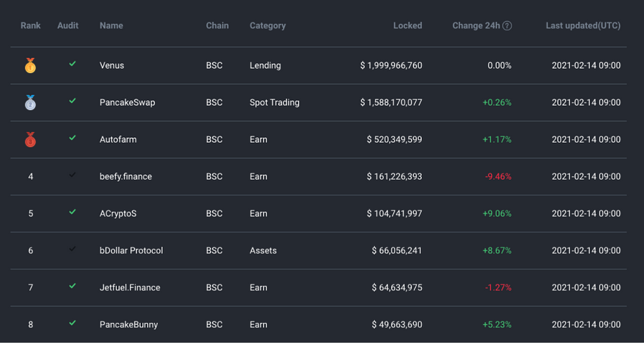Image resolution: width=644 pixels, height=343 pixels.
Task: Click the bronze medal icon for Autofarm
Action: [30, 140]
